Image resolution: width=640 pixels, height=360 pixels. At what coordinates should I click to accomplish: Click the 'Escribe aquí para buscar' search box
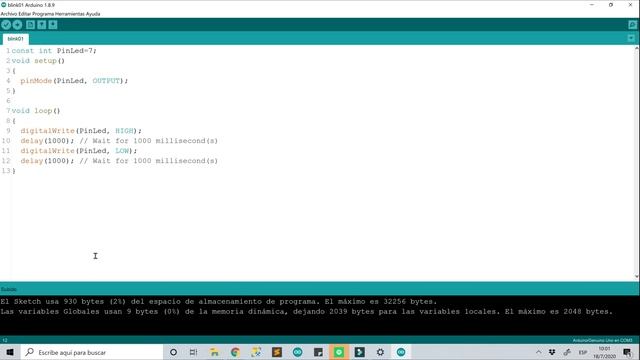(91, 352)
